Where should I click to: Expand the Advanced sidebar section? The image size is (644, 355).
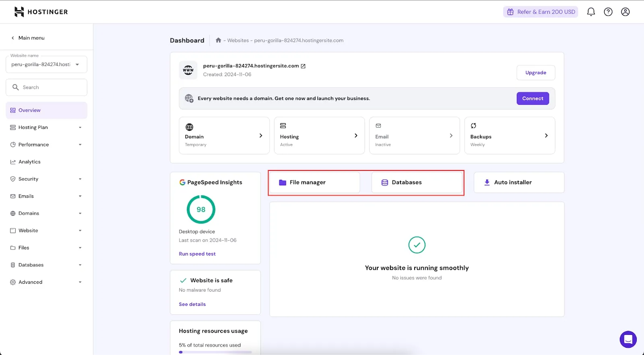pos(80,282)
